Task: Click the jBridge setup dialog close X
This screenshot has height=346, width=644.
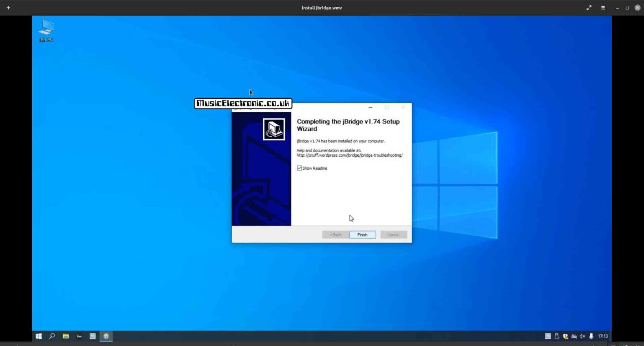Action: 403,108
